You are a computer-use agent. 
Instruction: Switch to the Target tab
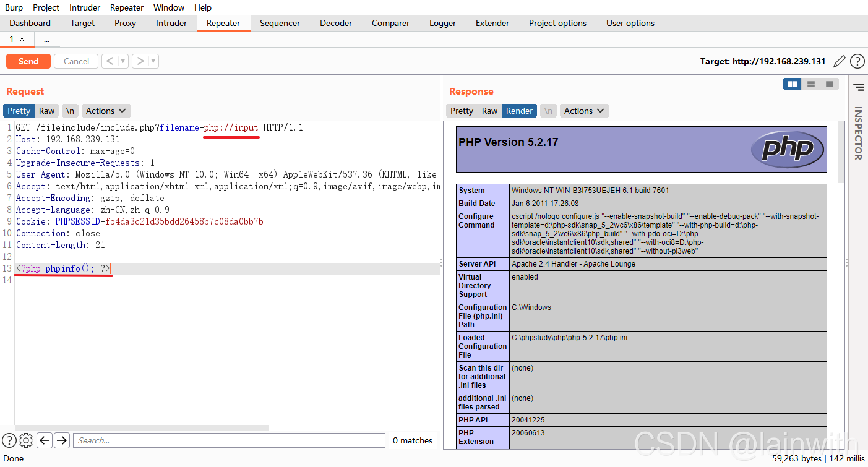(x=83, y=23)
